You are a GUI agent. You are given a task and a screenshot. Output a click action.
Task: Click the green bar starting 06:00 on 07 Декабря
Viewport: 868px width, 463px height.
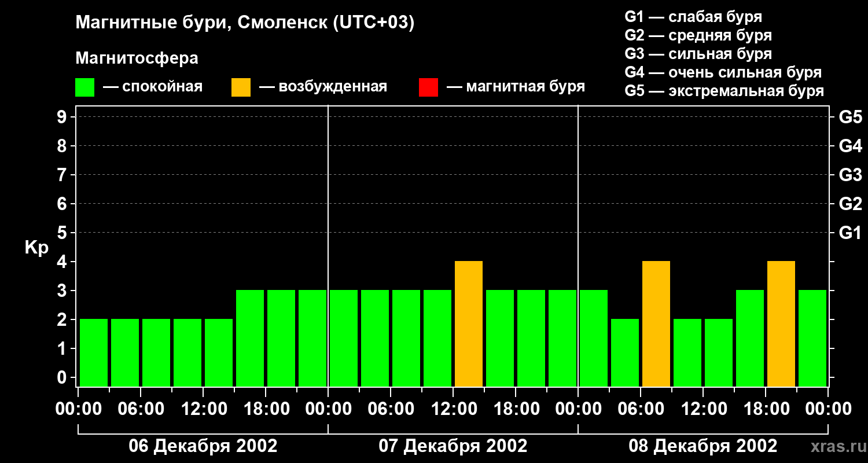(x=406, y=339)
